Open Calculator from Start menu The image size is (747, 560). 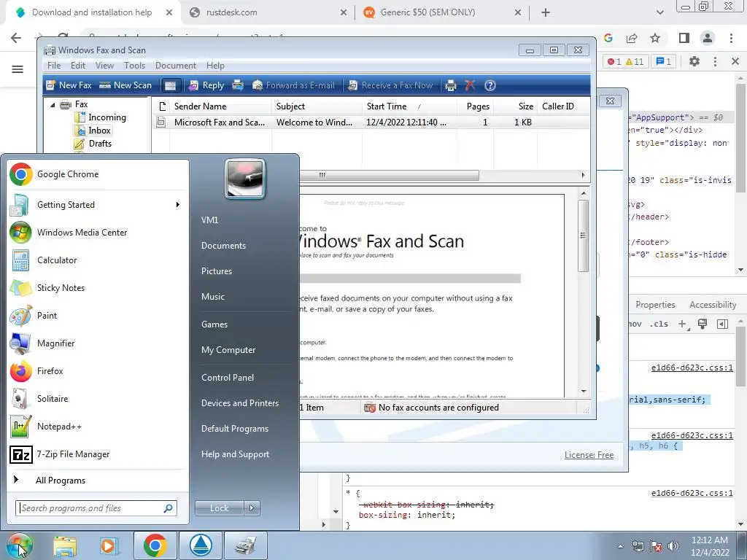click(x=98, y=260)
